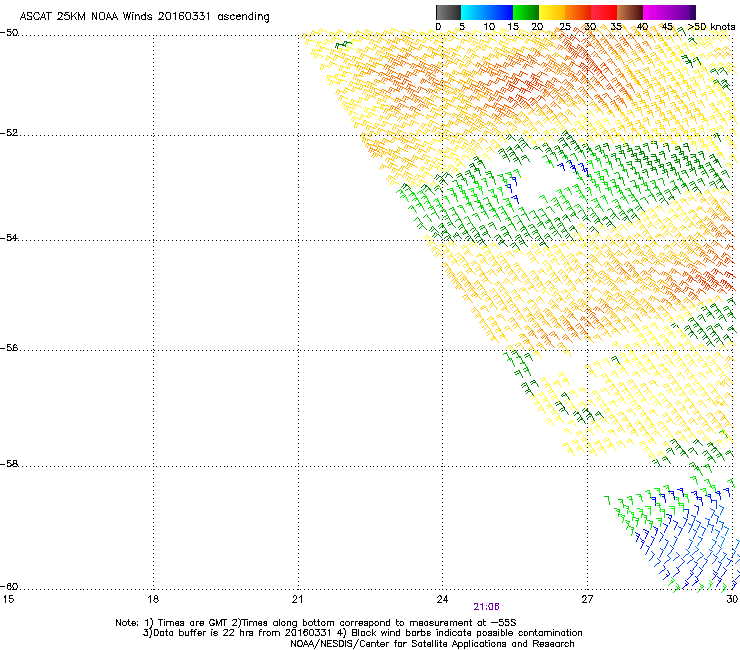Click the 'NOAA/NESDIS/Center for Satellite Applications' credit line
This screenshot has width=740, height=650.
coord(432,644)
